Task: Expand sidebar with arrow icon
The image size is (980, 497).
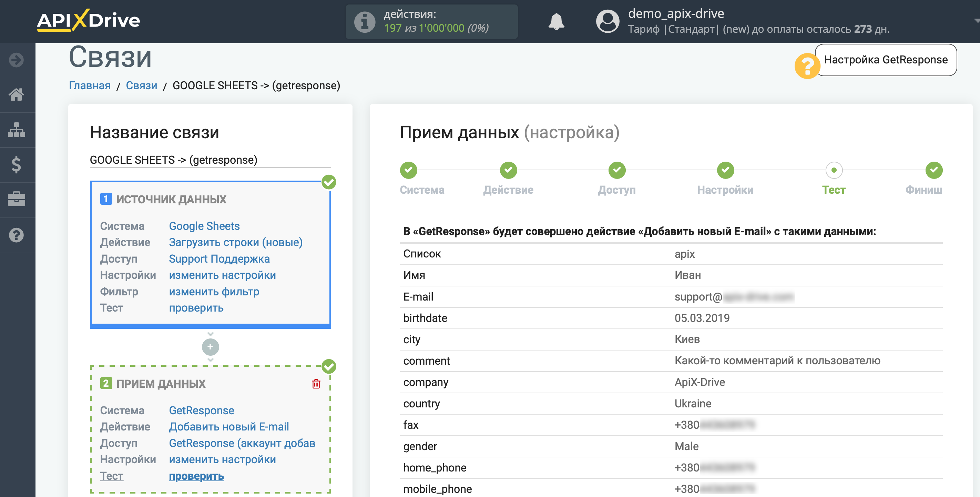Action: coord(16,60)
